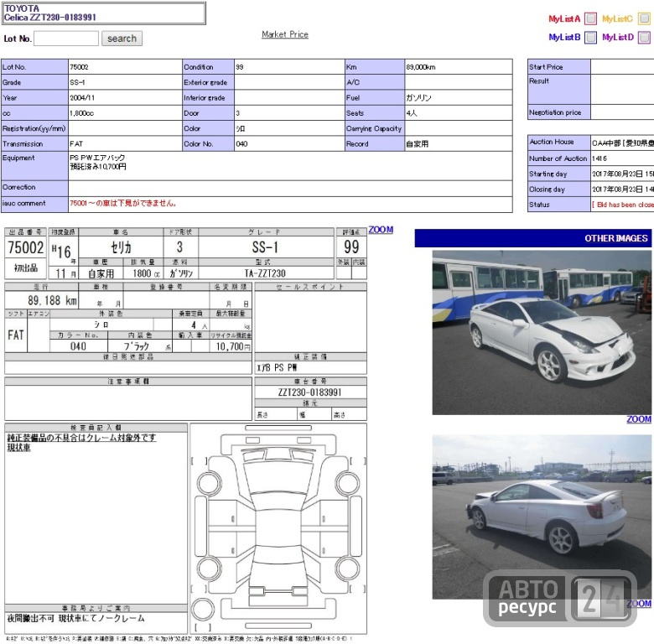Select displacement value 1,800cc
Screen dimensions: 654x644
82,113
